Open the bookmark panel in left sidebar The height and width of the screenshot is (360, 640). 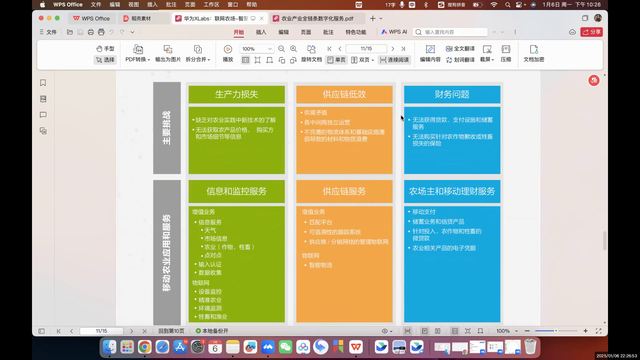pyautogui.click(x=43, y=83)
